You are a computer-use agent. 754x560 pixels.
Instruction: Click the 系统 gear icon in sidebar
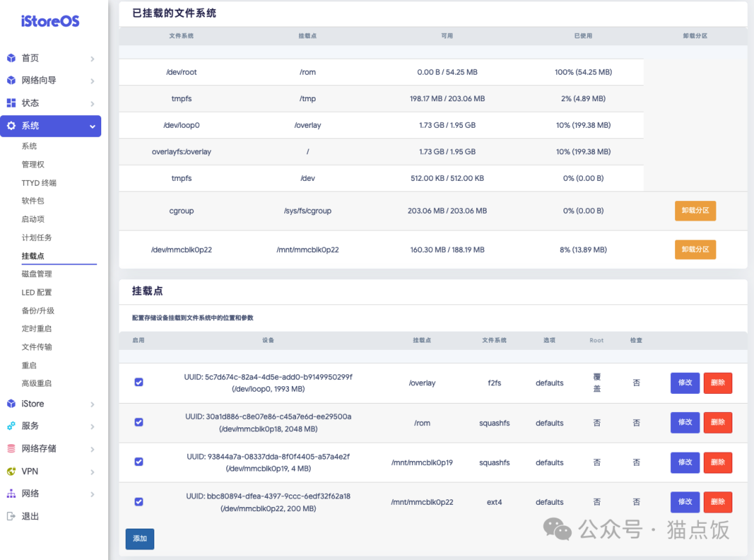pos(13,126)
